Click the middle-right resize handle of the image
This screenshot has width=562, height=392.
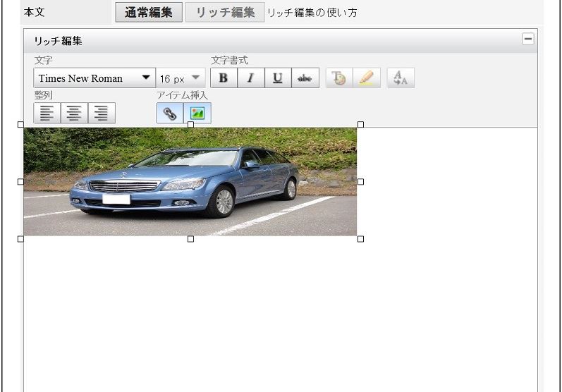[360, 182]
